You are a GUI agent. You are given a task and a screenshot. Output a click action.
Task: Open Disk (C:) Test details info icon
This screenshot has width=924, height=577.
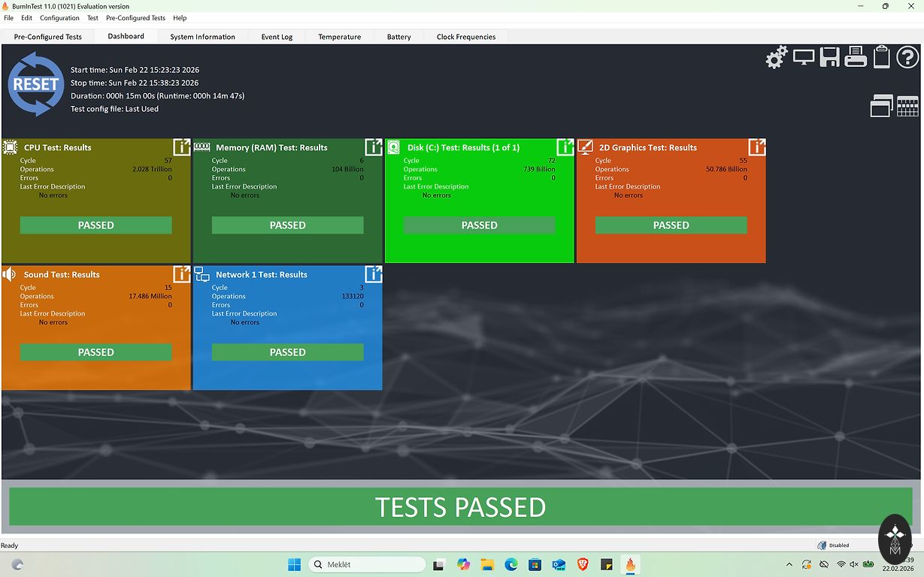(565, 147)
